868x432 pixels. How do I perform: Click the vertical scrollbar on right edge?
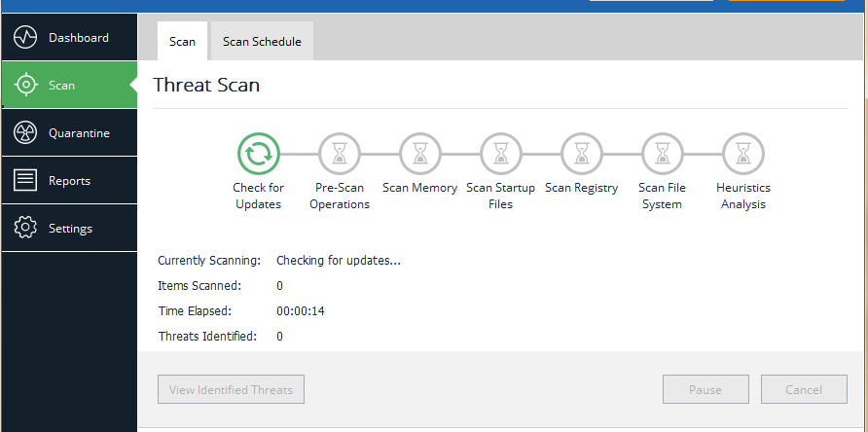point(864,243)
